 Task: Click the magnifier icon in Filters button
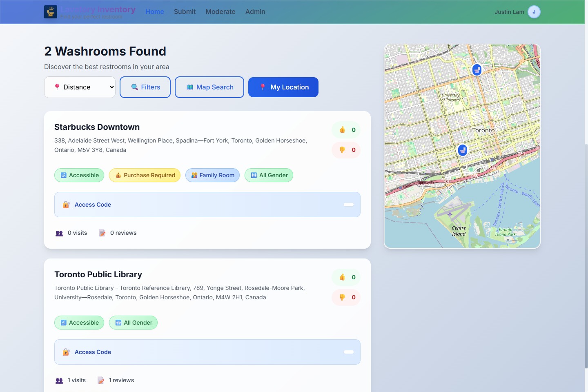point(135,87)
